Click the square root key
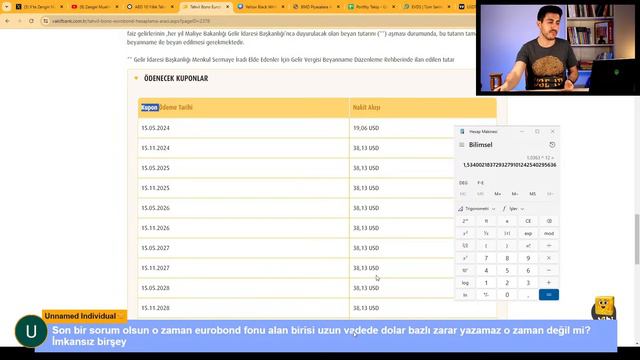640x360 pixels. (x=465, y=246)
